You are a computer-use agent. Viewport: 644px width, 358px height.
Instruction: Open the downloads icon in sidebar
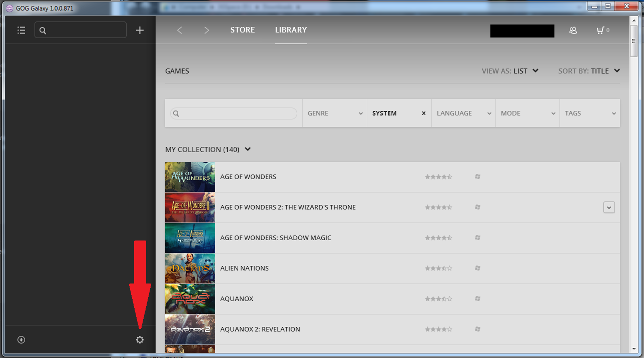tap(21, 340)
